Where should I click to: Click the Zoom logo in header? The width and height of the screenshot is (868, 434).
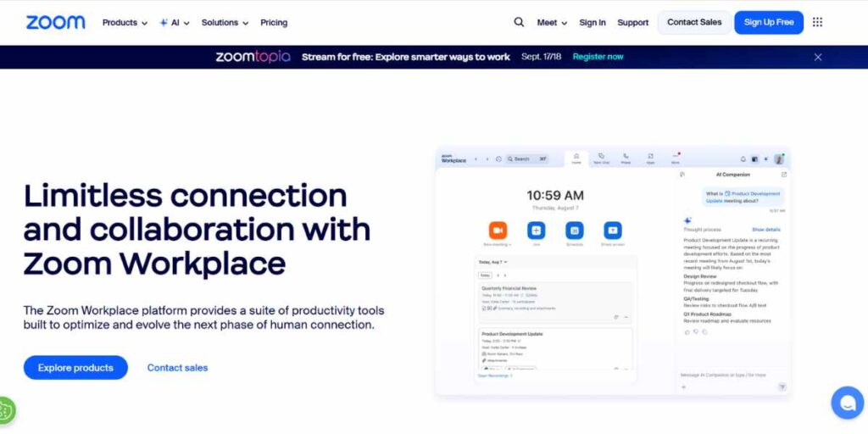point(55,23)
